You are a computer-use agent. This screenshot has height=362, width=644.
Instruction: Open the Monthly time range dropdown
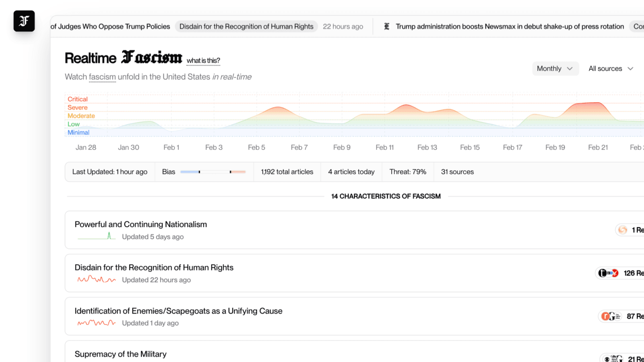click(555, 68)
